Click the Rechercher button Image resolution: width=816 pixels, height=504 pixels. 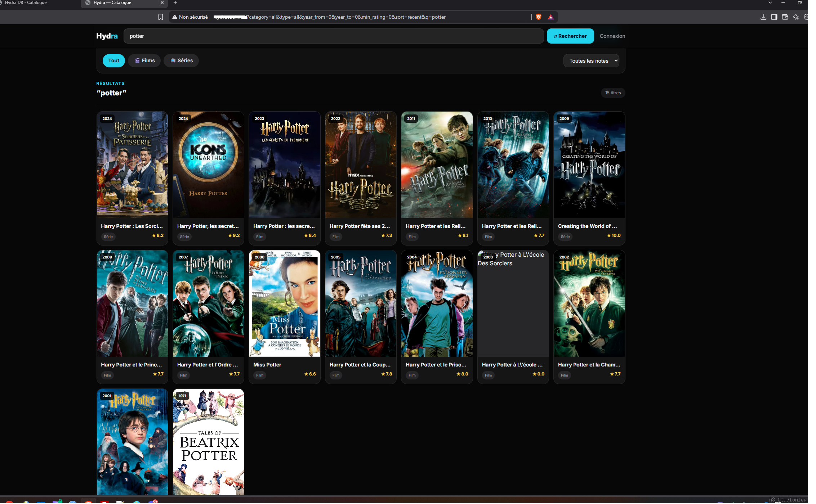coord(570,36)
